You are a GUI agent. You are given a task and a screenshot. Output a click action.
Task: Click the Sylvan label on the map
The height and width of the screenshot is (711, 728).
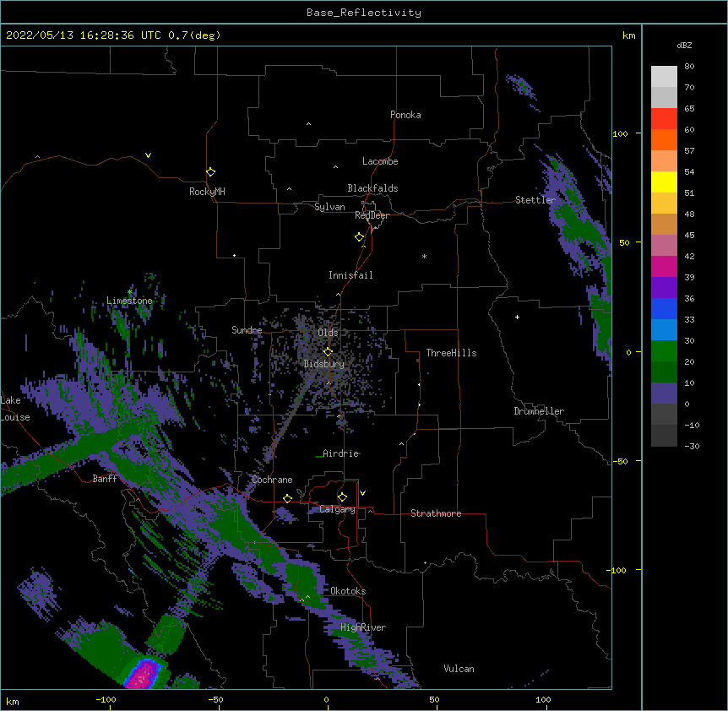(329, 207)
